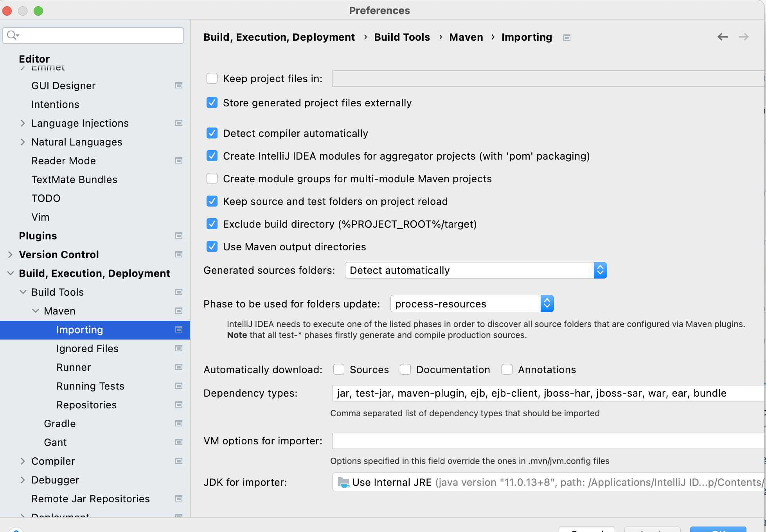
Task: Expand Version Control section
Action: [x=10, y=255]
